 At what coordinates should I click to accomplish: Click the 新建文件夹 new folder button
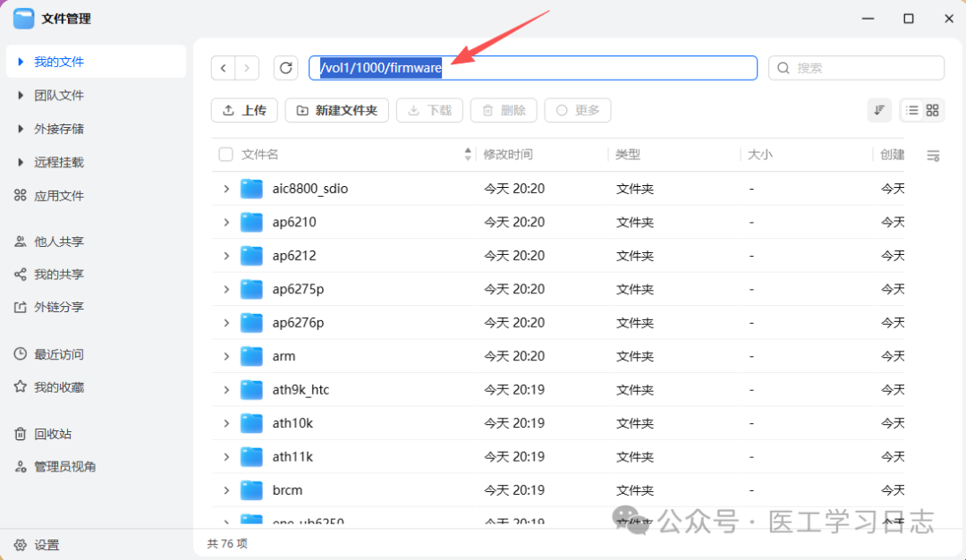pos(336,110)
